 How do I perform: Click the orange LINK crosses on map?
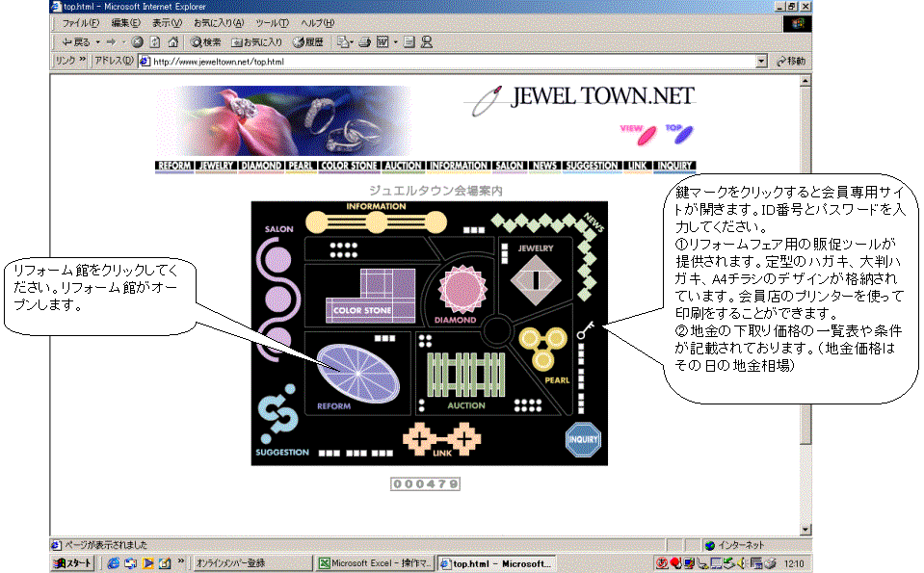tap(442, 439)
